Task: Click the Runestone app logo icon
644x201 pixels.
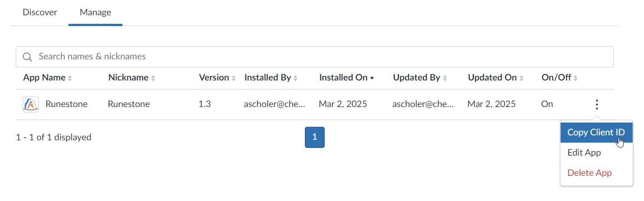Action: pos(31,104)
